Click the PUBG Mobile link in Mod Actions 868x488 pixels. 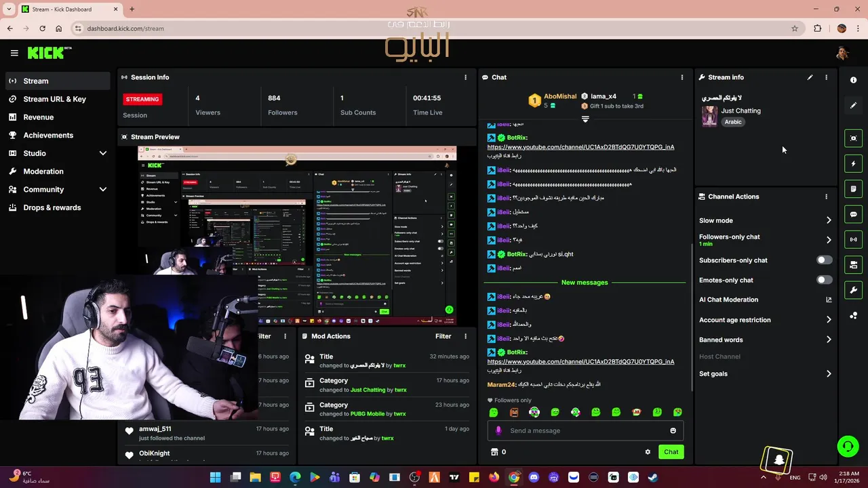[x=368, y=414]
